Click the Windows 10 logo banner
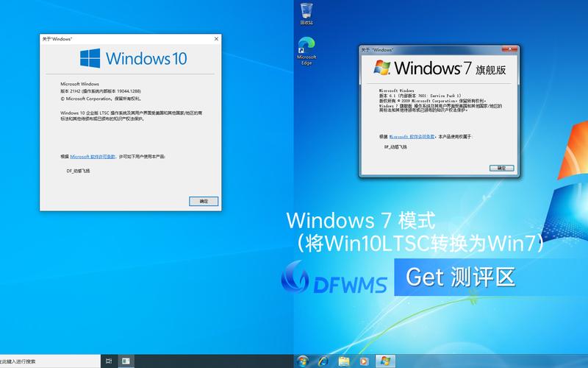Screen dimensions: 588x368 pos(134,58)
